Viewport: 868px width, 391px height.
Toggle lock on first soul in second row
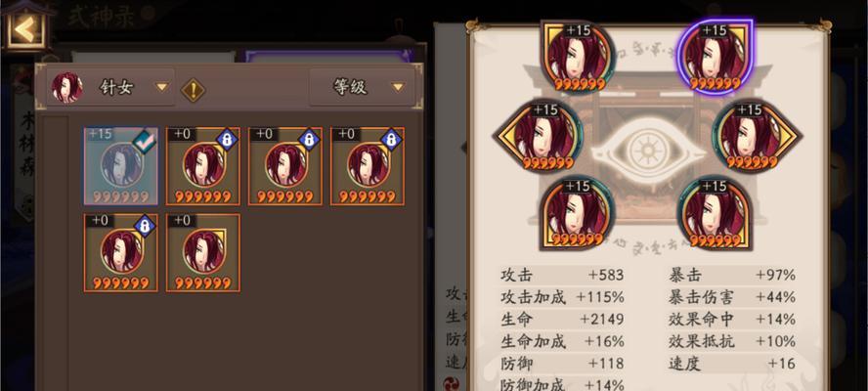click(145, 226)
